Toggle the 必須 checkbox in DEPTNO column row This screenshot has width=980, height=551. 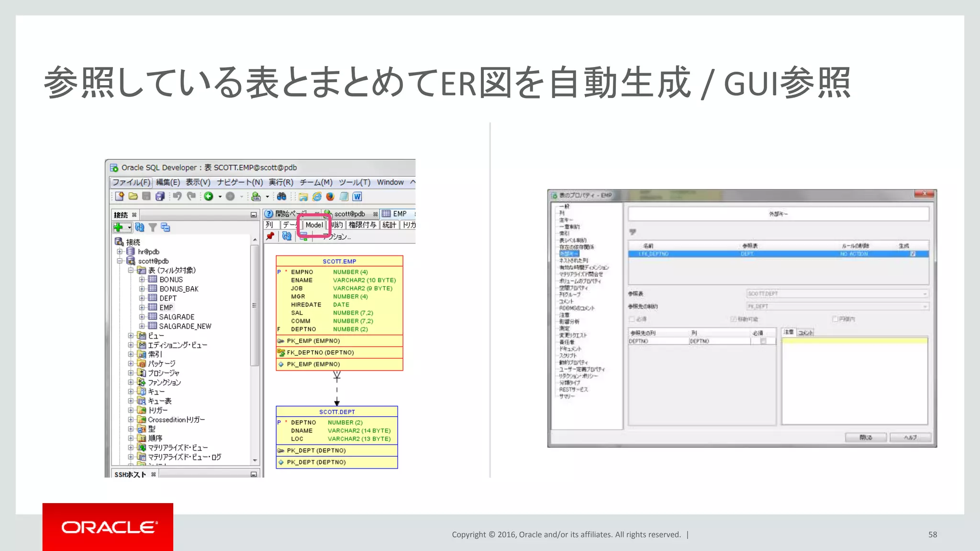coord(763,341)
